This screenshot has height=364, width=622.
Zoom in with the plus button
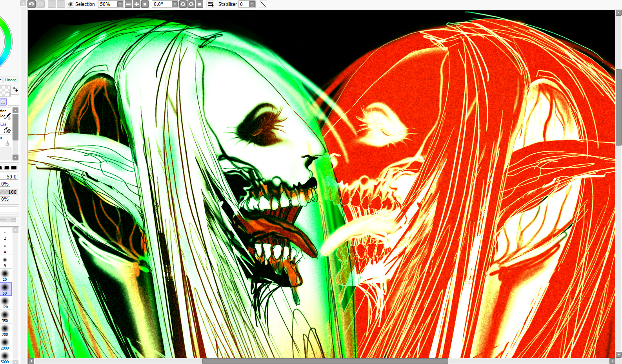click(136, 4)
